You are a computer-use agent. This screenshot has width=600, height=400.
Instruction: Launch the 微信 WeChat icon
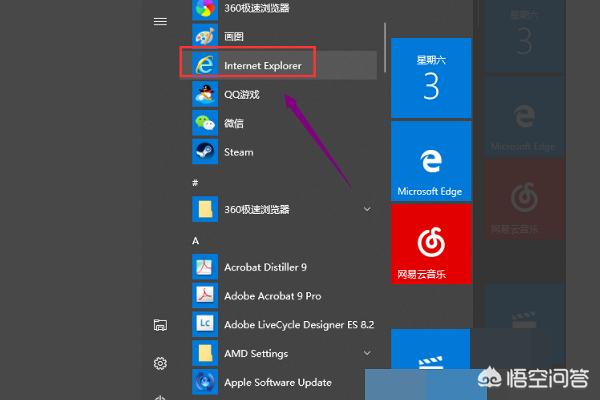205,123
